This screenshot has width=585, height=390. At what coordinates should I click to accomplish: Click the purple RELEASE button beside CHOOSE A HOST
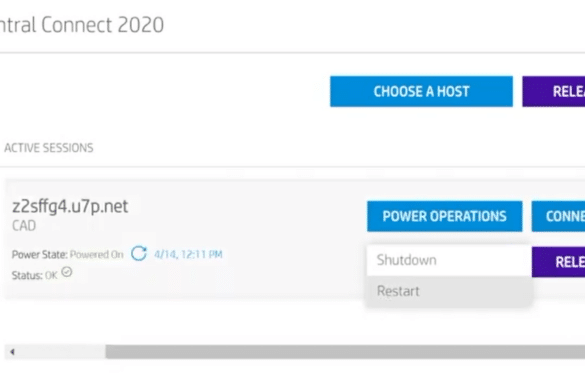[554, 91]
